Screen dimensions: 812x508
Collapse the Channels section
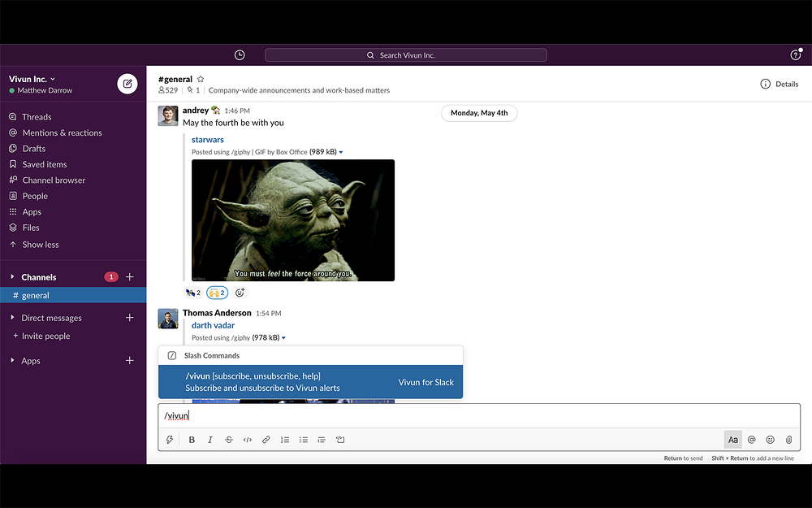[x=12, y=277]
